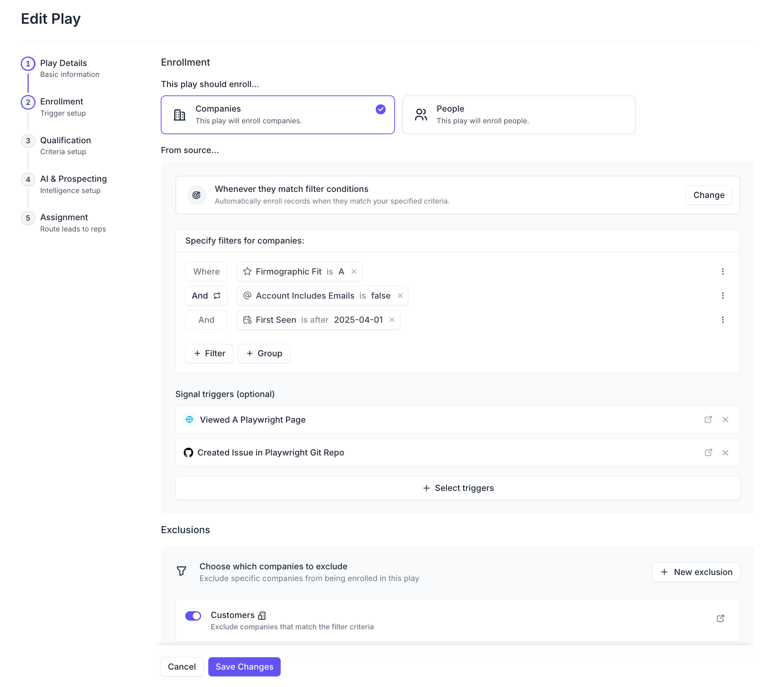Open AI & Prospecting step
The height and width of the screenshot is (687, 784).
coord(73,179)
